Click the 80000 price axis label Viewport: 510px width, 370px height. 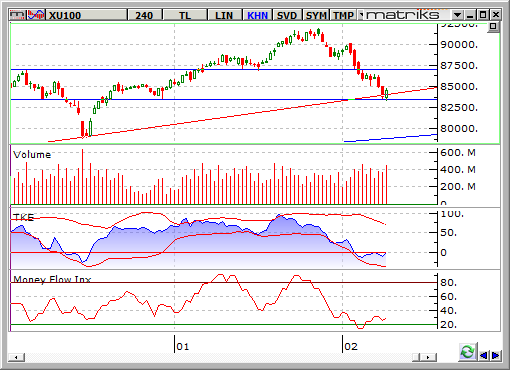tap(459, 129)
